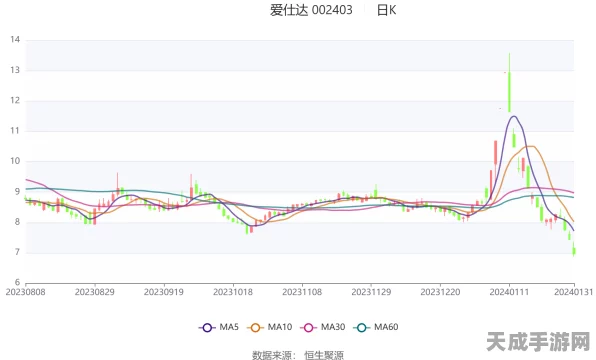Click the 20231018 date axis label

pyautogui.click(x=233, y=292)
